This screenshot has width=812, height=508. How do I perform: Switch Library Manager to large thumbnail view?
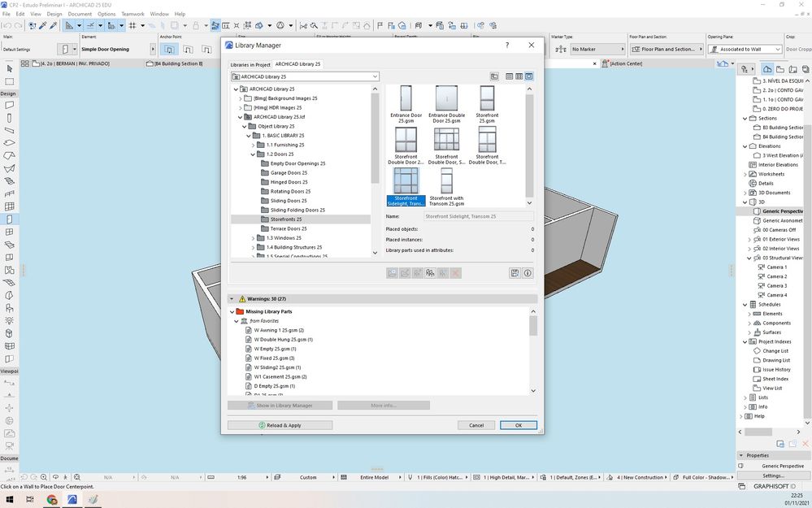click(528, 76)
